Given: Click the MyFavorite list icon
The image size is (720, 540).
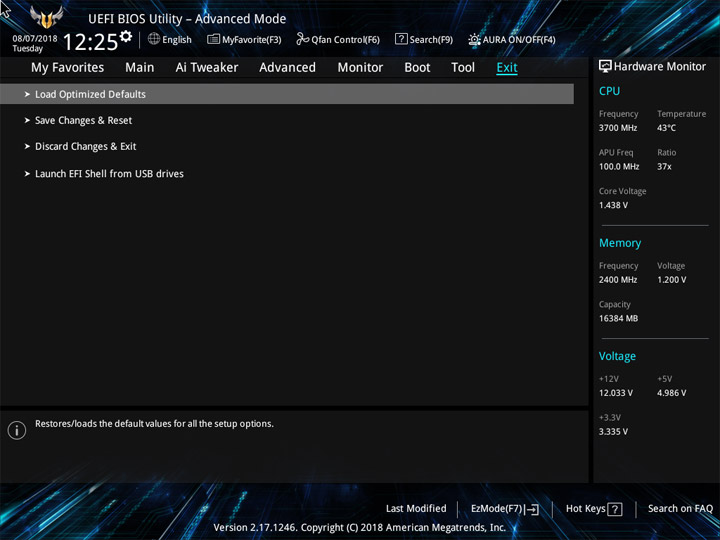Looking at the screenshot, I should click(214, 39).
